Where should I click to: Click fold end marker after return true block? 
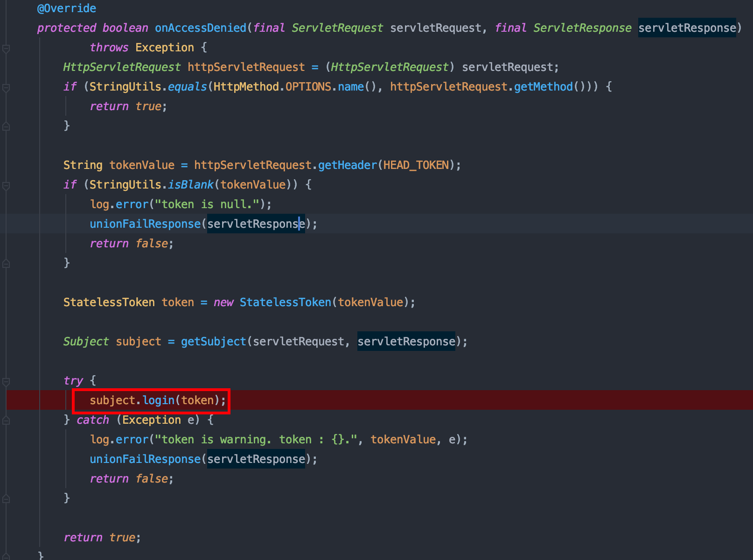6,126
